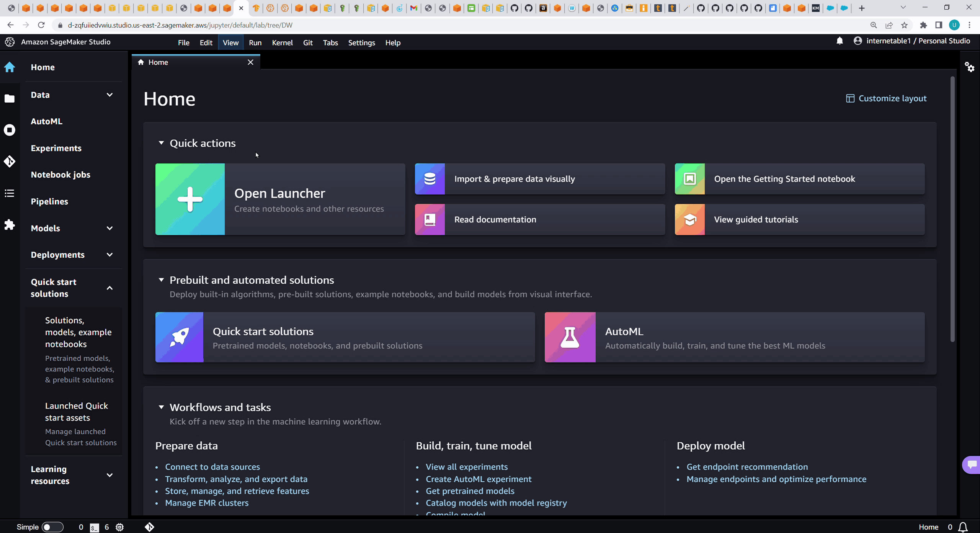Collapse Quick start solutions sidebar section
Screen dimensions: 980x533
[109, 288]
